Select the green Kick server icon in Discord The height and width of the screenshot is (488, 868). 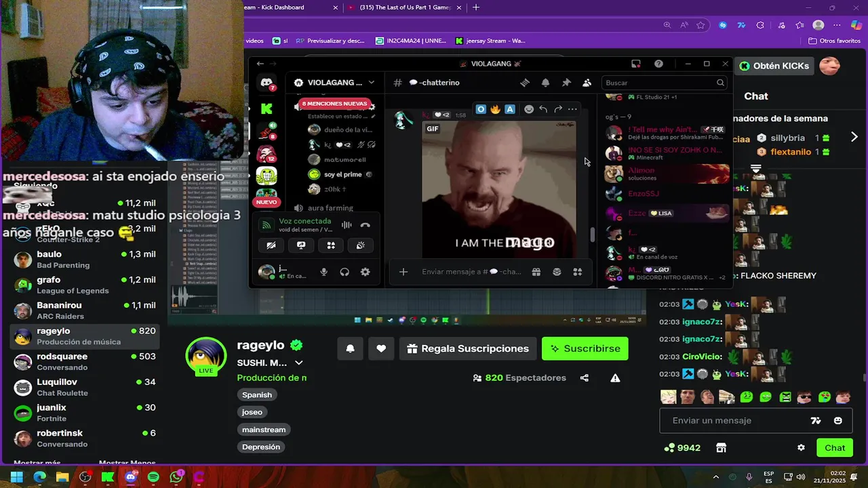tap(267, 108)
